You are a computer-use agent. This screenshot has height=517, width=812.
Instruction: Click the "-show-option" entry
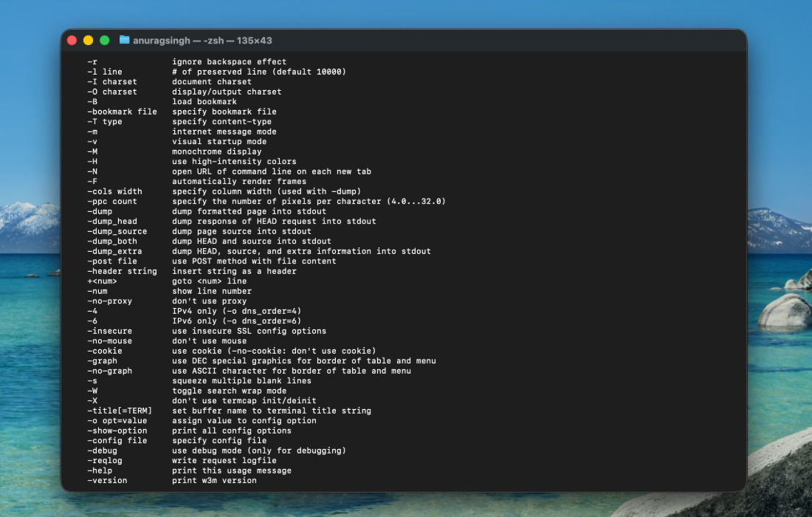[117, 431]
